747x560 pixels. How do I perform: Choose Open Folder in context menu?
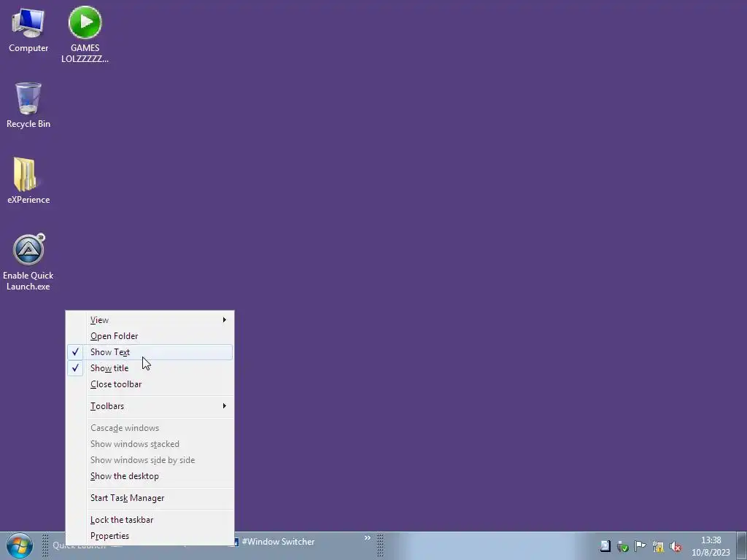[150, 336]
